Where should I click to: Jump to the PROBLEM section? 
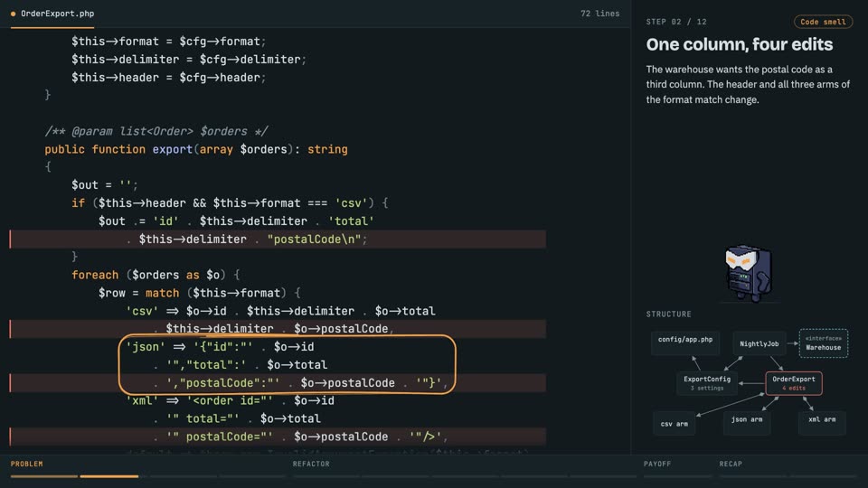26,464
